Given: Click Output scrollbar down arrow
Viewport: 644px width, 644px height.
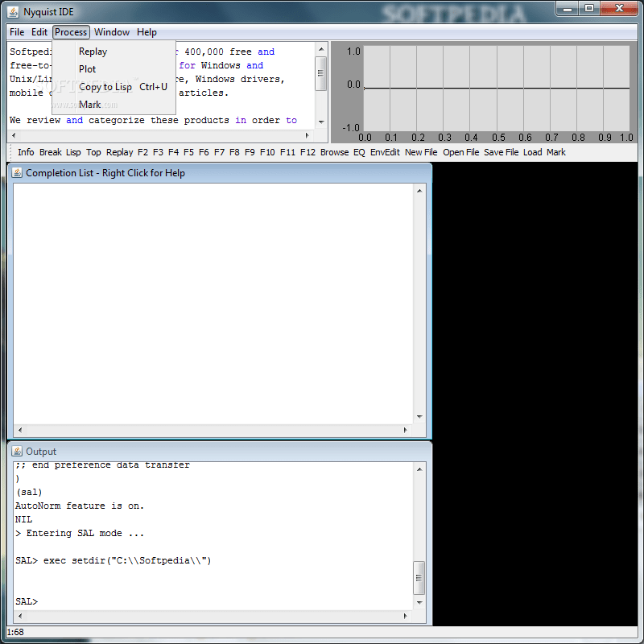Looking at the screenshot, I should (419, 602).
